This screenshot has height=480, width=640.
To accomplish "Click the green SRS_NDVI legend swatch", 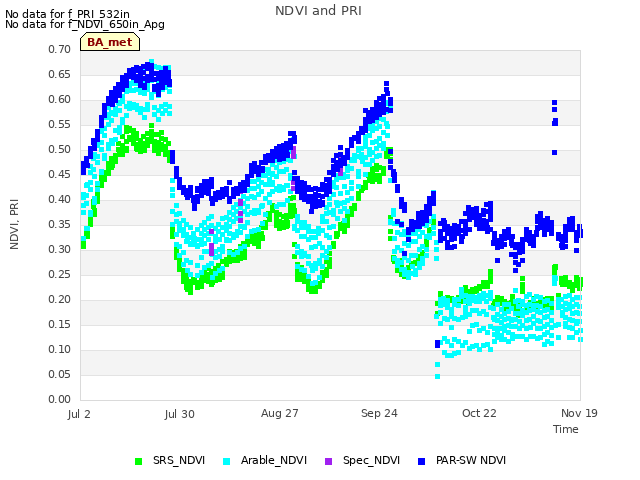I will [x=138, y=461].
